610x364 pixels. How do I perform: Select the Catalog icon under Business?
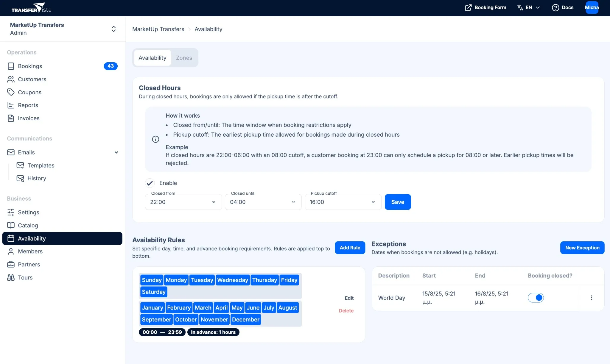pyautogui.click(x=11, y=225)
